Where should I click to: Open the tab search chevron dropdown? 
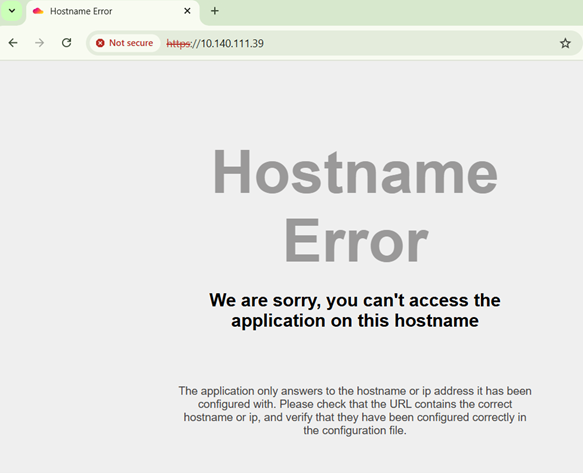point(12,11)
